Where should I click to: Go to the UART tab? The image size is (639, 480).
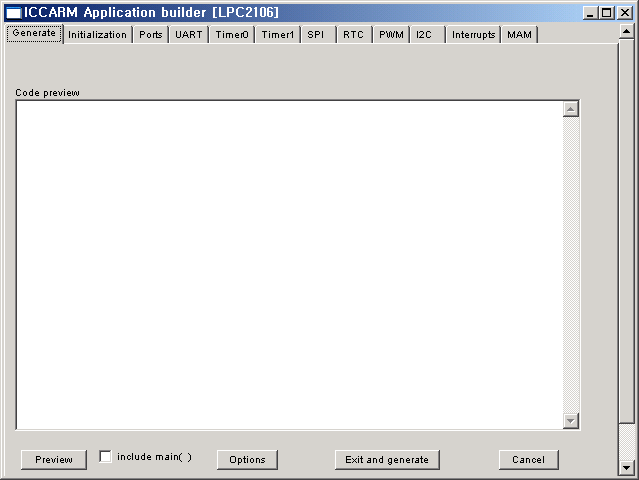coord(189,35)
